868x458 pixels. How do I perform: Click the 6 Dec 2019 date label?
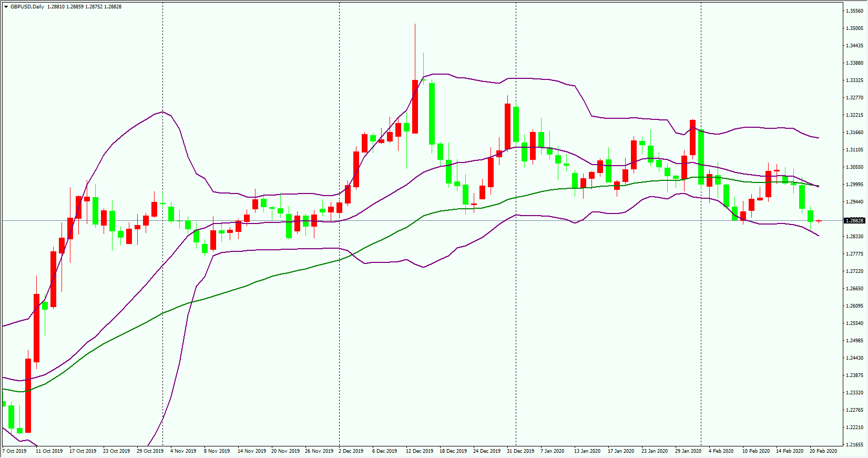(x=385, y=451)
